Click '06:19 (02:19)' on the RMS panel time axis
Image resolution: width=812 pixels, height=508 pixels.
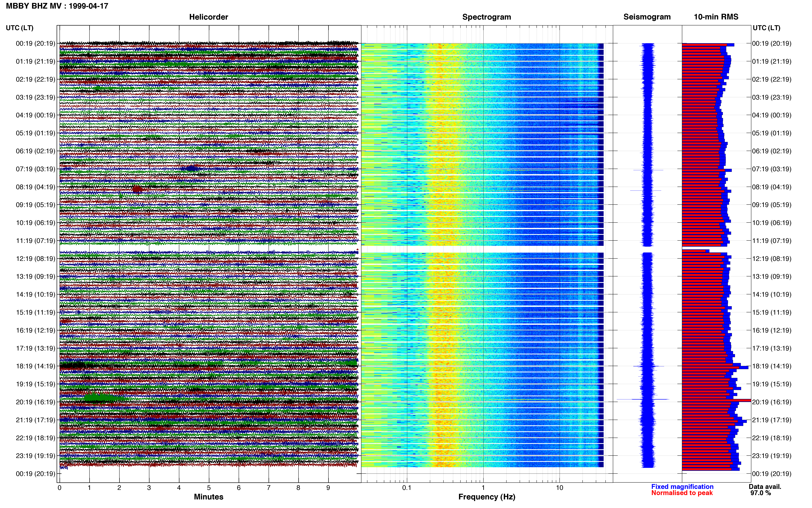click(771, 151)
